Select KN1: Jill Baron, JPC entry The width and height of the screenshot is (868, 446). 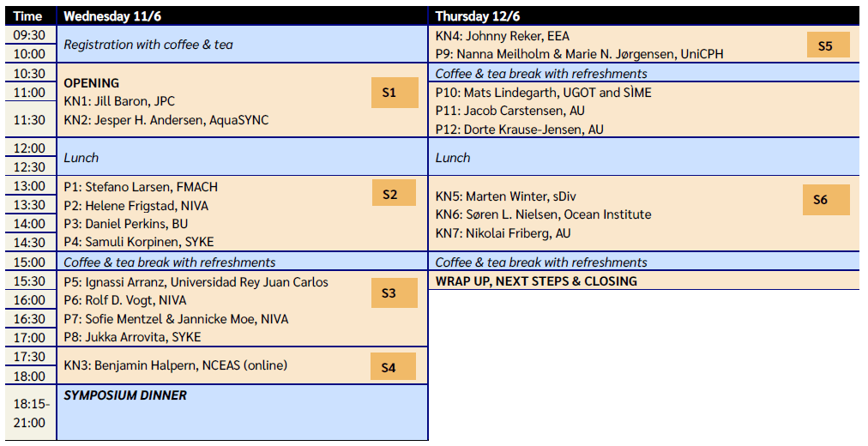coord(119,101)
